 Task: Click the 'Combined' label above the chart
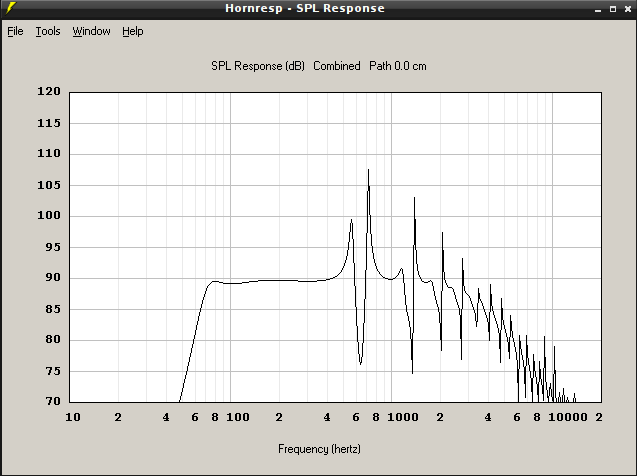pyautogui.click(x=337, y=66)
